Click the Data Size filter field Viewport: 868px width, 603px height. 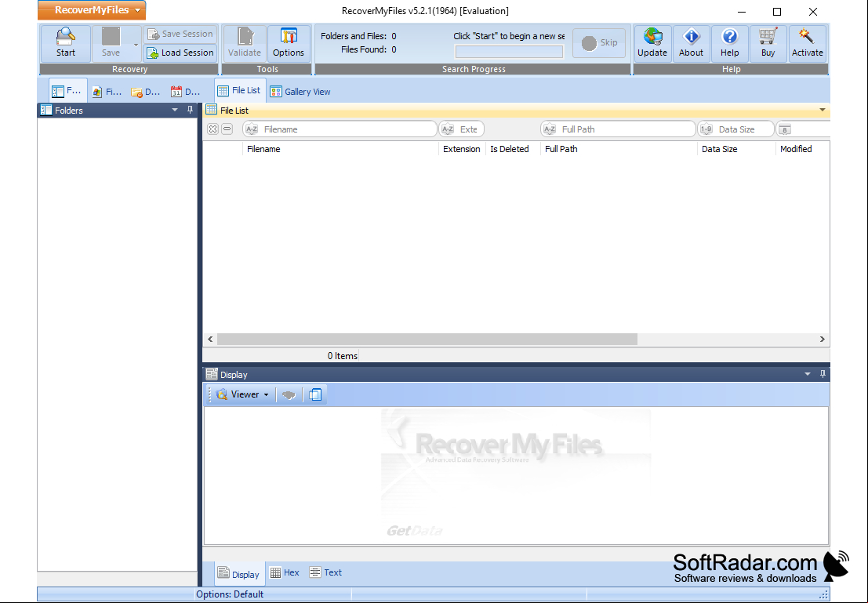(735, 129)
